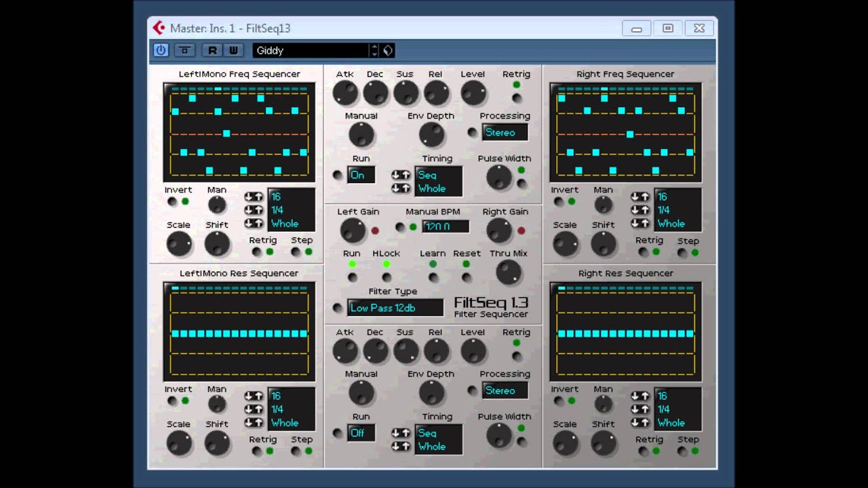Change Processing mode button in upper envelope
868x488 pixels.
tap(473, 132)
